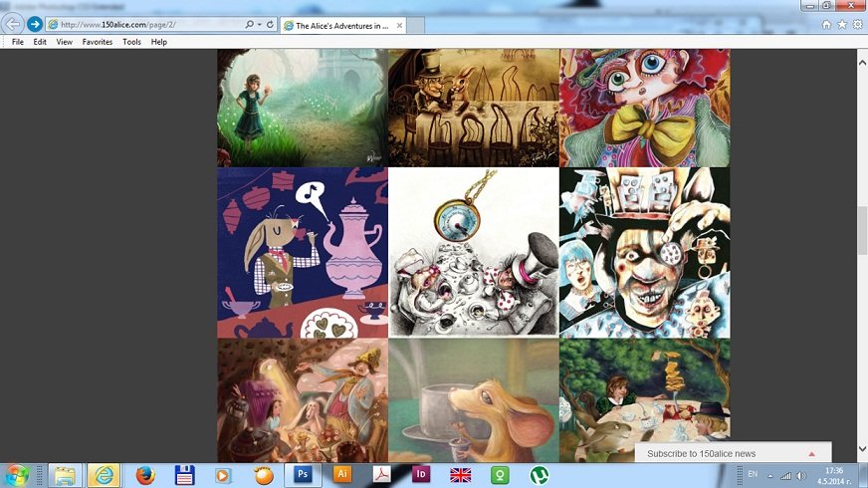Screen dimensions: 868x488
Task: Open dormouse with teacup illustration
Action: tap(474, 400)
